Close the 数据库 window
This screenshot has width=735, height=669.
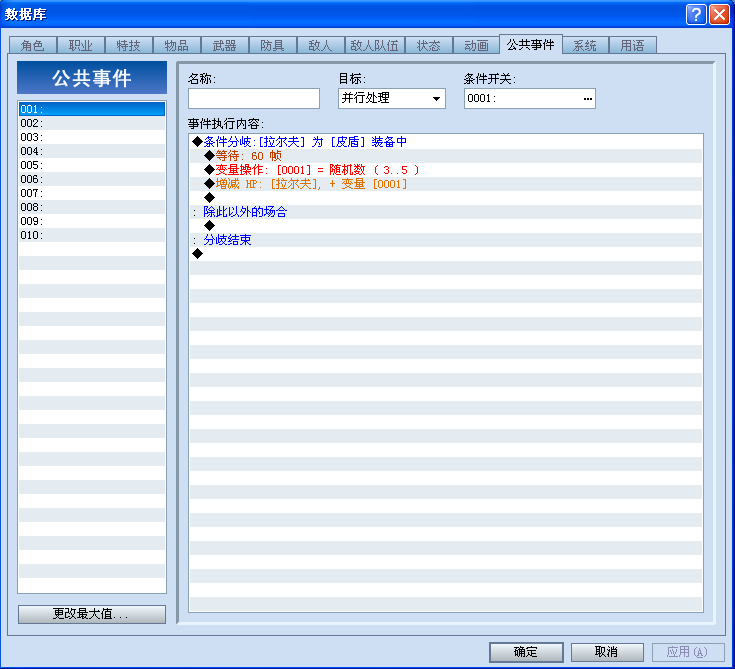(719, 15)
